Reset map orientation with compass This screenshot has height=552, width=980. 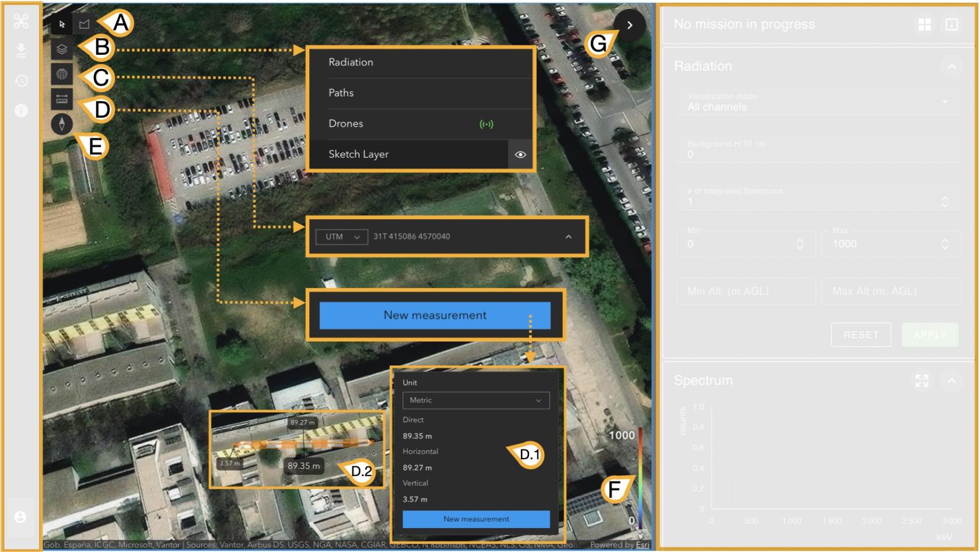(62, 124)
